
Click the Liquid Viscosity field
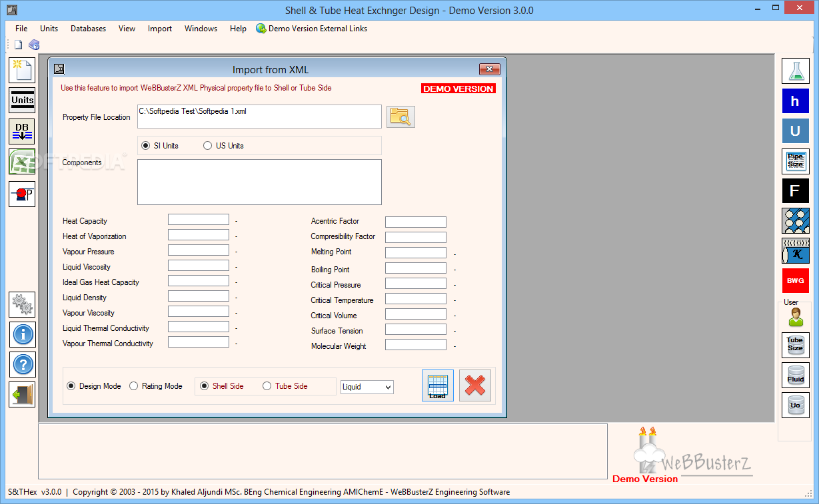[x=199, y=266]
